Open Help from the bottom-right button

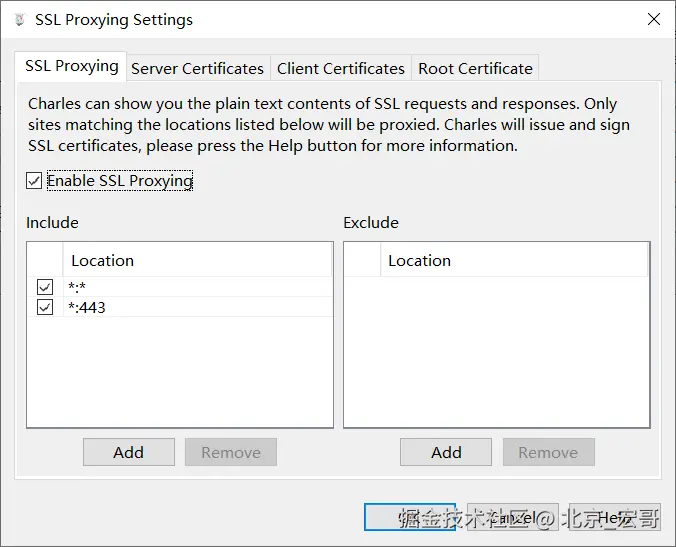click(x=615, y=517)
